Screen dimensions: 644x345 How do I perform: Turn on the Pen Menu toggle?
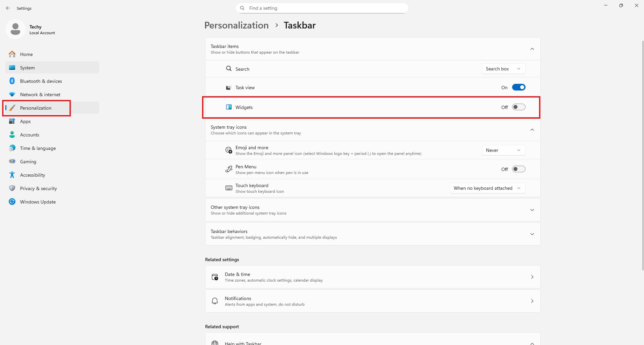click(518, 169)
